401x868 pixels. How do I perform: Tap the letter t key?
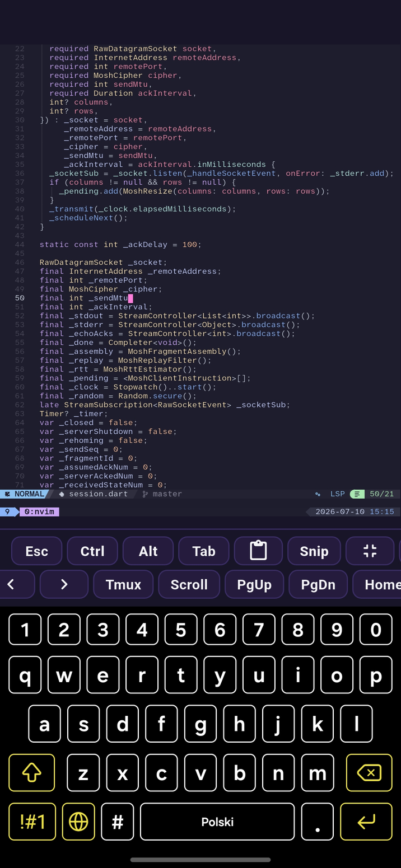tap(181, 675)
